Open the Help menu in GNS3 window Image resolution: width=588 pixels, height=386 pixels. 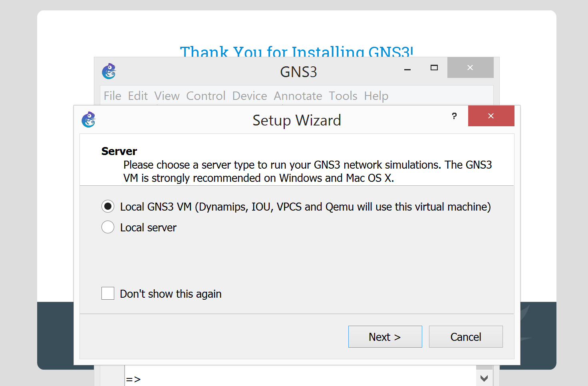[376, 96]
